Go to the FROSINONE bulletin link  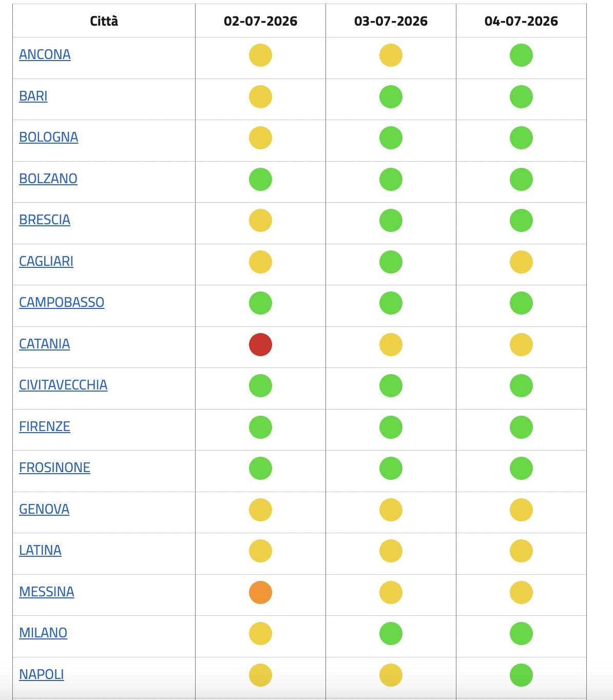click(x=54, y=468)
